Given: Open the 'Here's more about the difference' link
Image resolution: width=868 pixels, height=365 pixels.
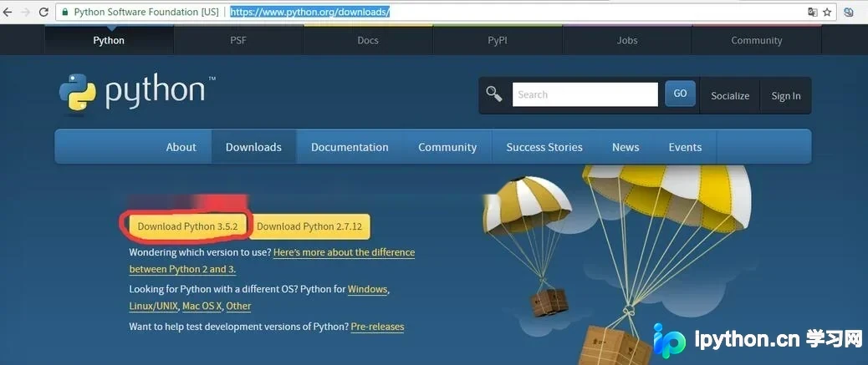Looking at the screenshot, I should pyautogui.click(x=344, y=252).
